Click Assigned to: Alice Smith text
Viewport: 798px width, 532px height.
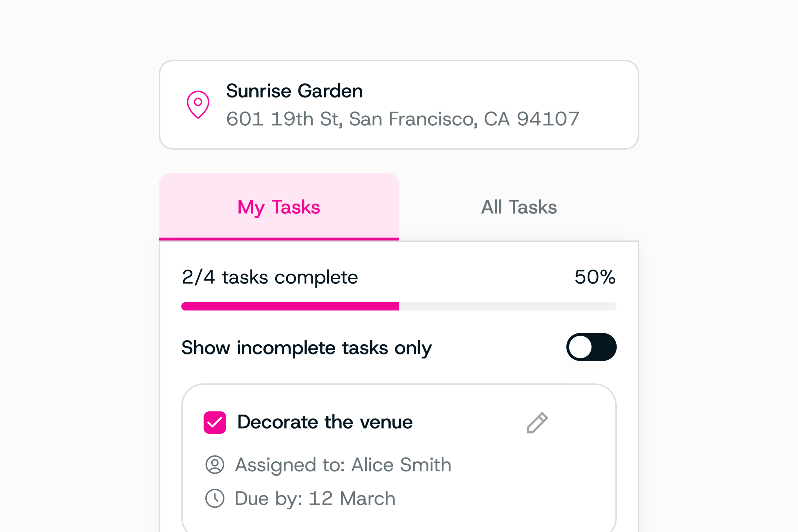click(343, 465)
